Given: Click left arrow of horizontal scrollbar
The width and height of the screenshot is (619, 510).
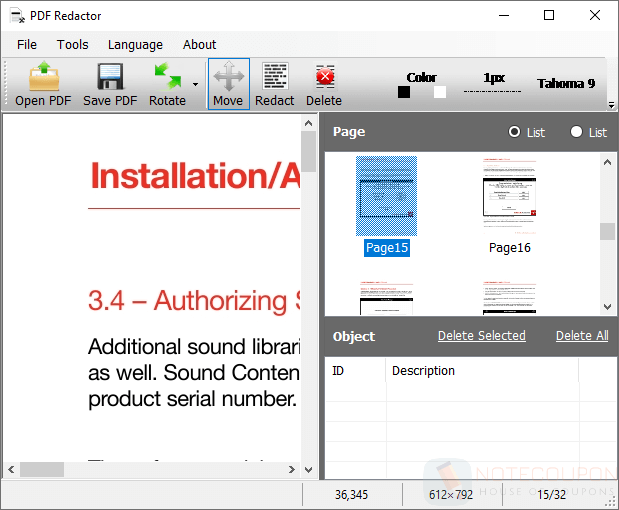Looking at the screenshot, I should (11, 469).
